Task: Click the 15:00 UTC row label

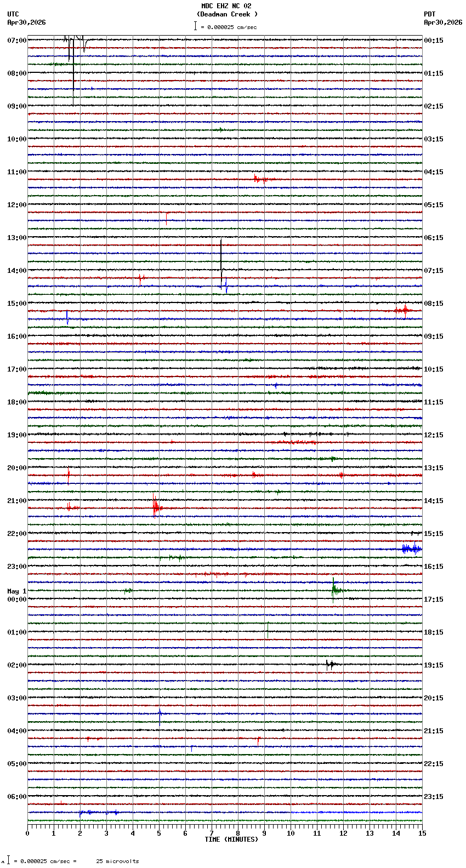Action: [16, 304]
